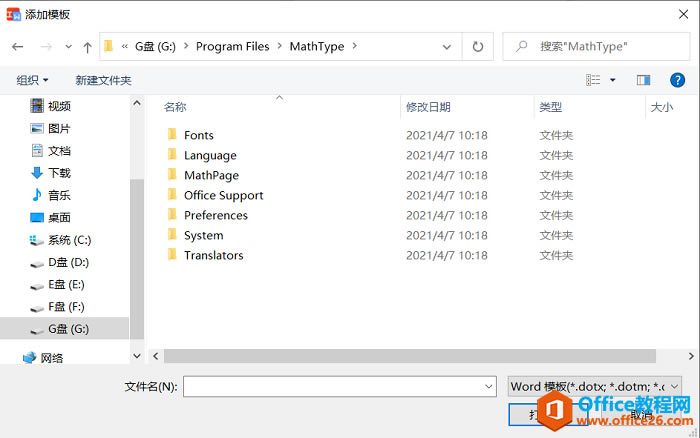700x438 pixels.
Task: Select G盘 (G:) in the address breadcrumb
Action: pos(155,46)
